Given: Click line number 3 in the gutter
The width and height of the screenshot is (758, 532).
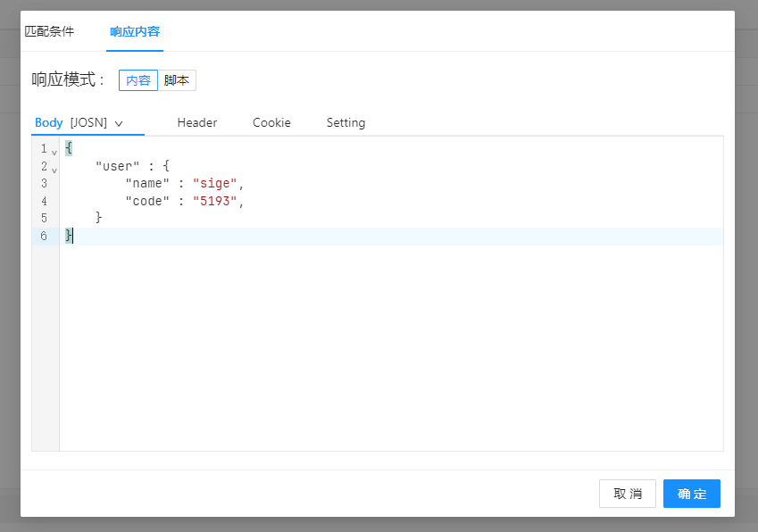Looking at the screenshot, I should [44, 184].
